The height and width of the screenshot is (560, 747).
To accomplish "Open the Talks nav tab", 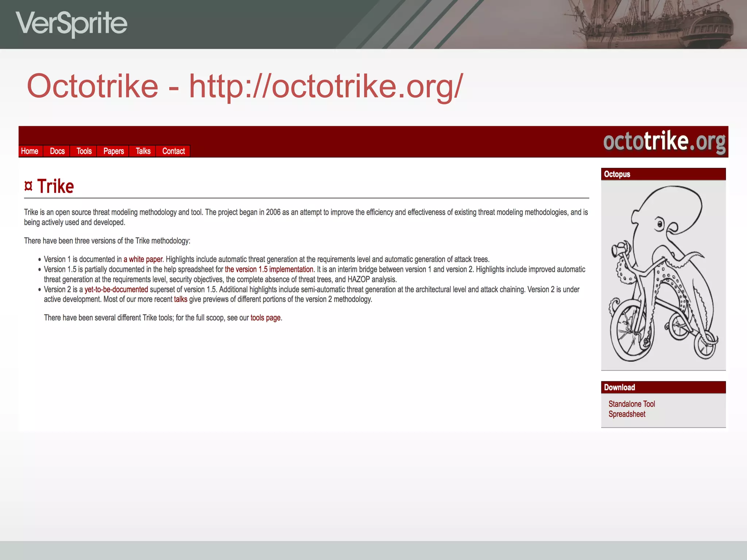I will (143, 151).
